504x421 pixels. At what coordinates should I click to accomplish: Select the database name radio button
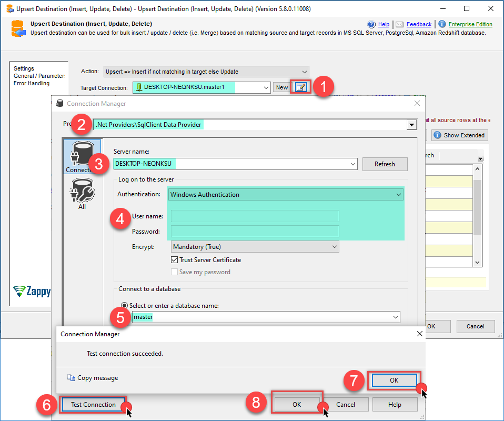point(125,305)
